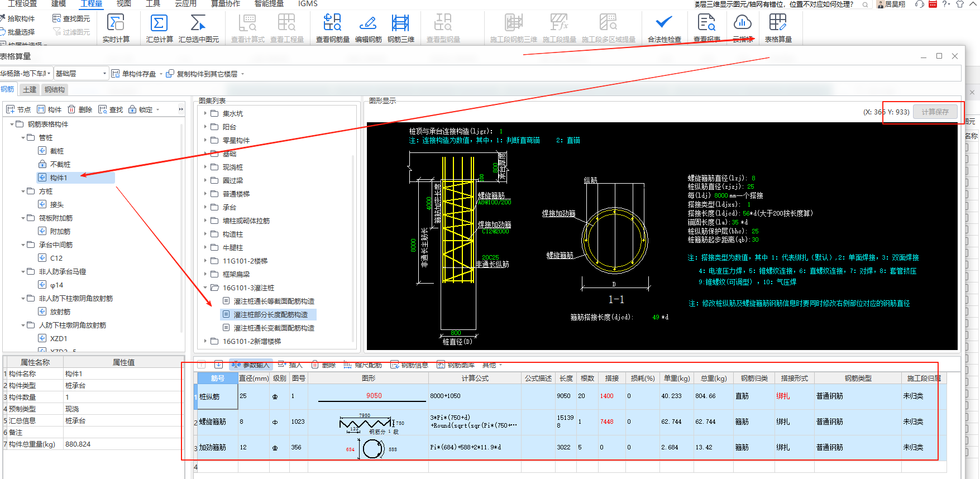Click the 加劲箍筋 cell in row 3
Viewport: 980px width, 479px height.
218,448
